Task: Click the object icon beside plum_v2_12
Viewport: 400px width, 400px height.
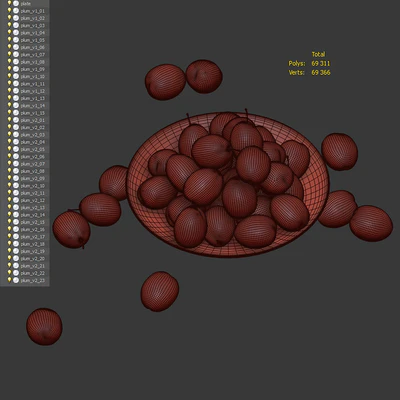Action: pyautogui.click(x=16, y=200)
